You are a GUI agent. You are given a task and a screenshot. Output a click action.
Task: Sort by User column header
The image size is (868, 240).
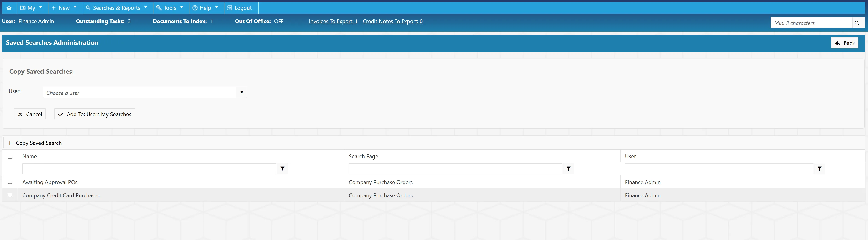[630, 156]
